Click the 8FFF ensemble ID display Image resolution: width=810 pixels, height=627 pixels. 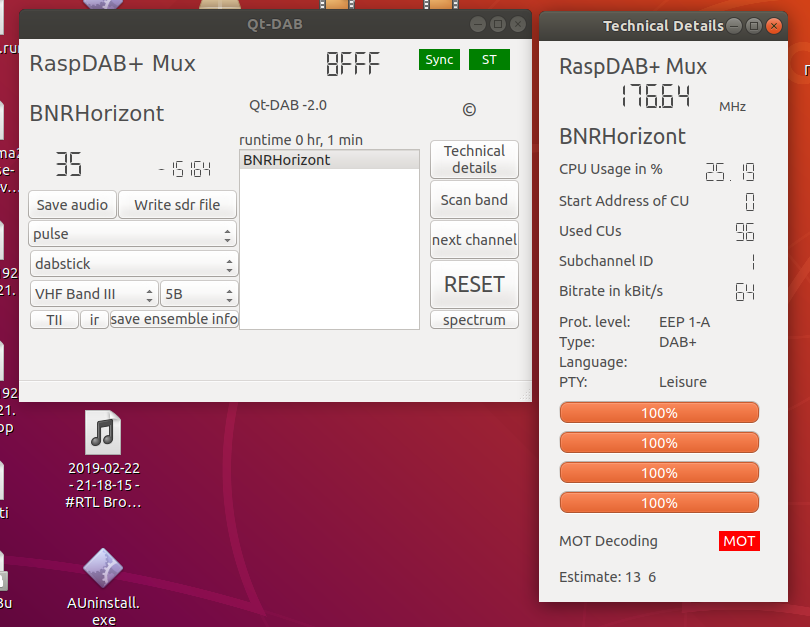click(x=353, y=64)
